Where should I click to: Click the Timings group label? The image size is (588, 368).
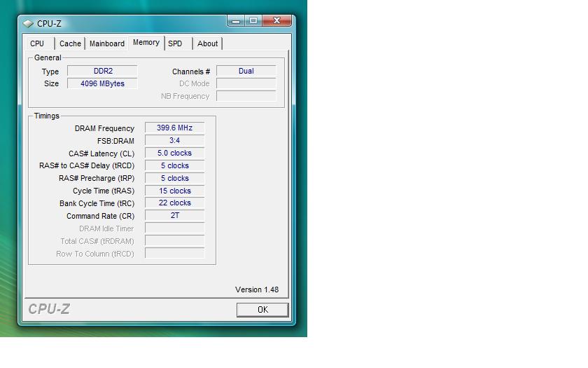46,116
